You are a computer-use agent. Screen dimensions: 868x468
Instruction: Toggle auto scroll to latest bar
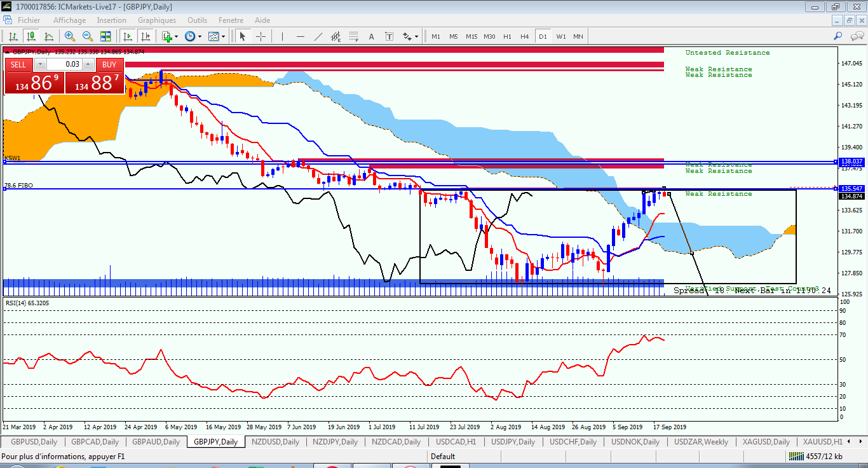[x=128, y=36]
